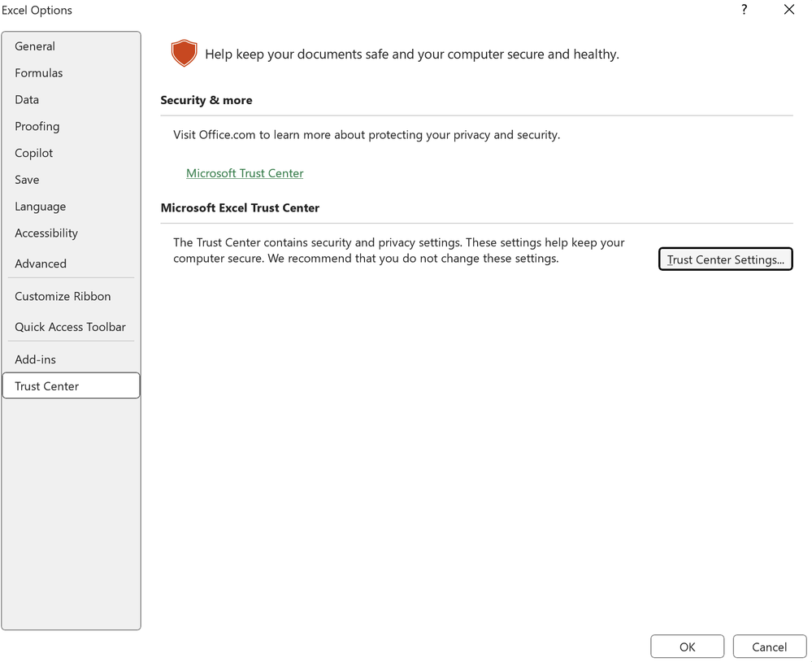Cancel the Excel Options dialog

[769, 647]
